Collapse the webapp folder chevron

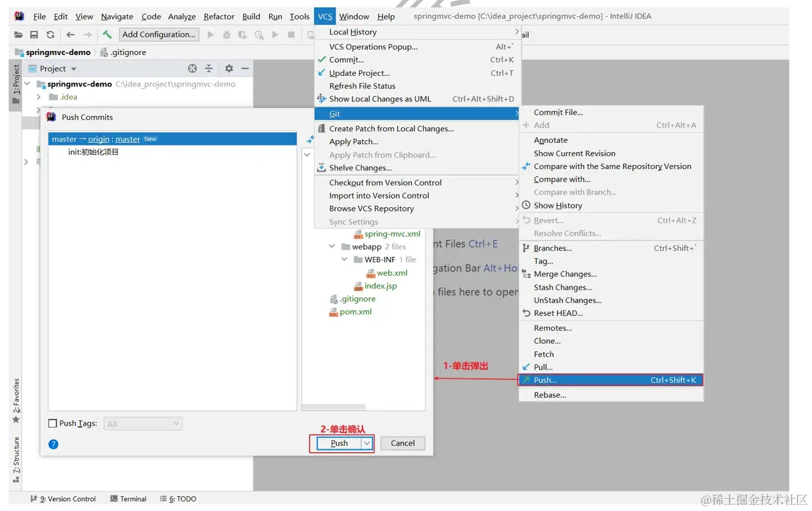(332, 247)
